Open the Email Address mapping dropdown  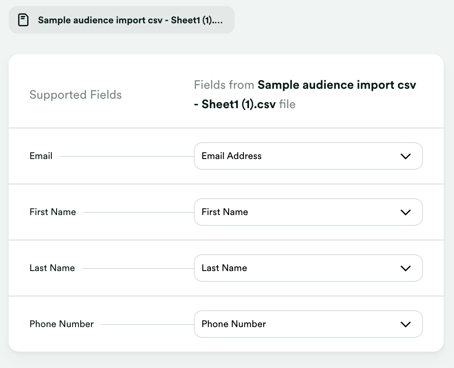pos(308,156)
